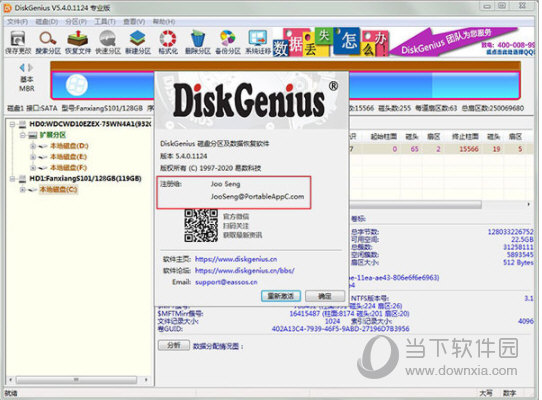
Task: Click the drive icon beside 本地磁盘(E:)
Action: 43,157
